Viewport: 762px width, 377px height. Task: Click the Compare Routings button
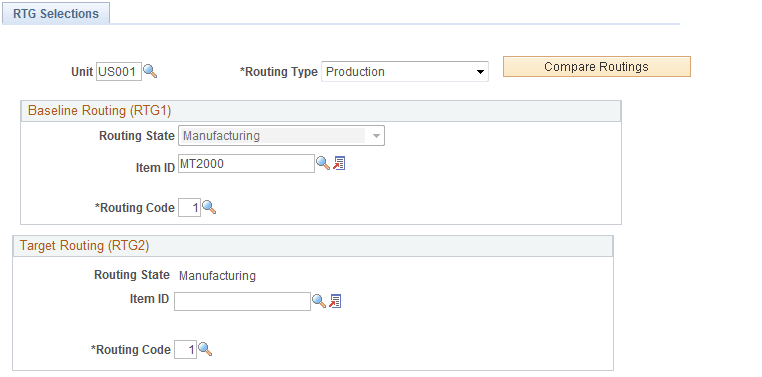pos(596,67)
